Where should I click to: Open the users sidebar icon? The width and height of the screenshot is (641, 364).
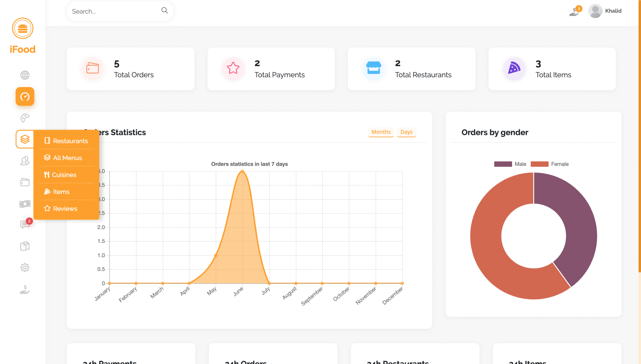[x=25, y=161]
